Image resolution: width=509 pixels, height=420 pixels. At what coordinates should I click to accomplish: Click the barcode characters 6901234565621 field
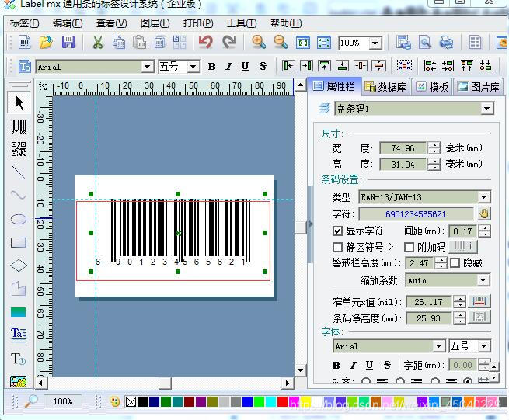click(416, 214)
